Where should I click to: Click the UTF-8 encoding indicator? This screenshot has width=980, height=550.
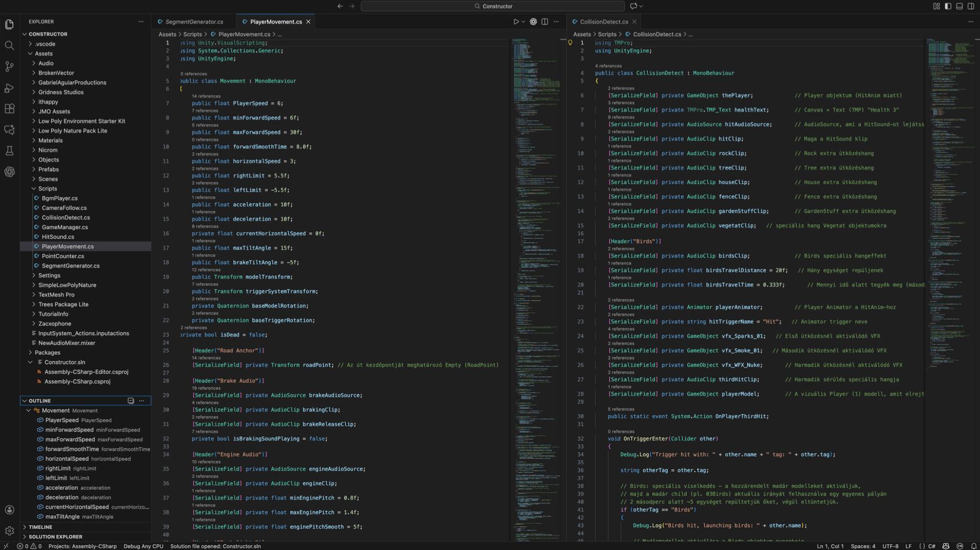coord(890,546)
